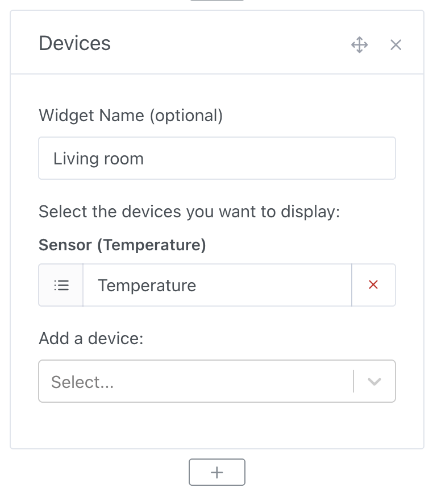
Task: Click inside the Living room name field
Action: (216, 158)
